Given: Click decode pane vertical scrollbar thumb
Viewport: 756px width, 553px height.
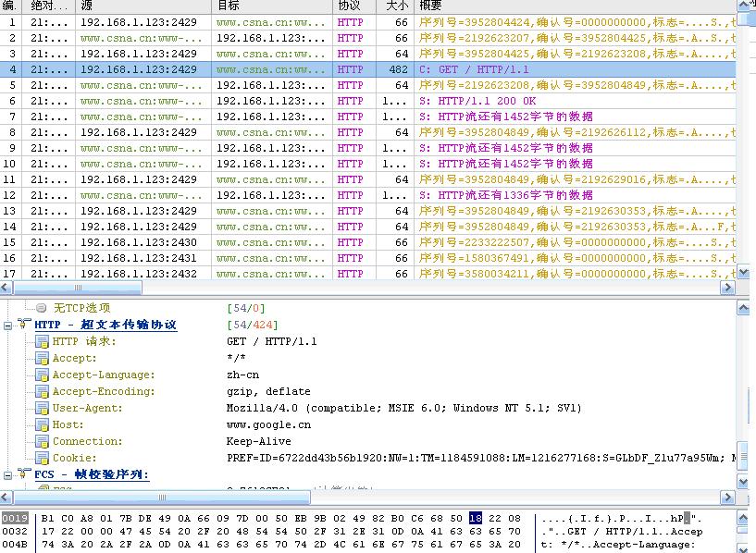Looking at the screenshot, I should coord(743,456).
